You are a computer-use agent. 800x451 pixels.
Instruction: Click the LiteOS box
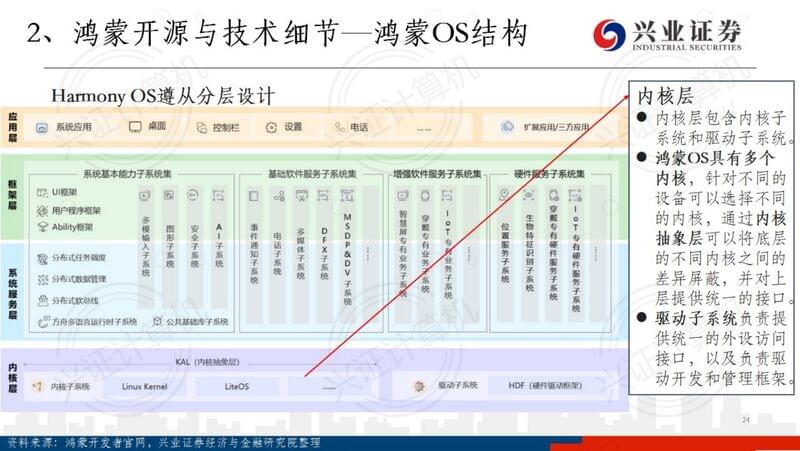click(x=237, y=387)
